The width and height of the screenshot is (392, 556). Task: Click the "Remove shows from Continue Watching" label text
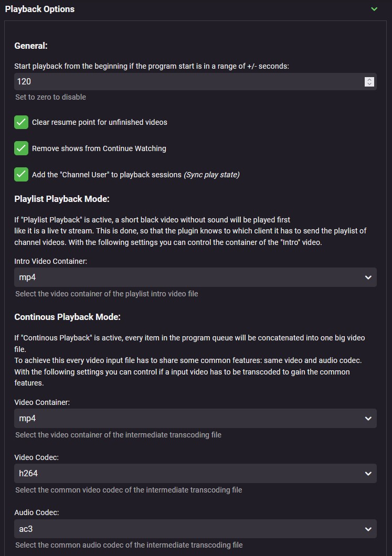[99, 148]
